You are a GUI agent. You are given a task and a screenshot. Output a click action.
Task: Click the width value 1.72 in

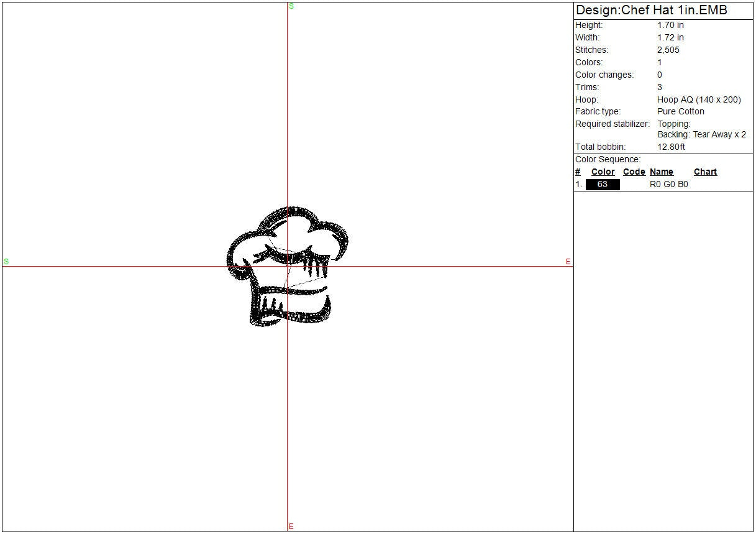[670, 38]
